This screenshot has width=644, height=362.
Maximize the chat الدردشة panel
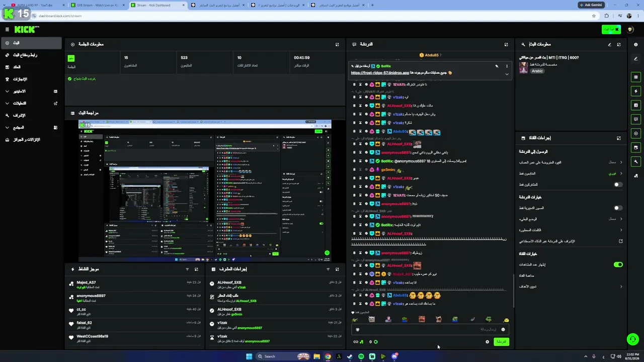(x=506, y=44)
